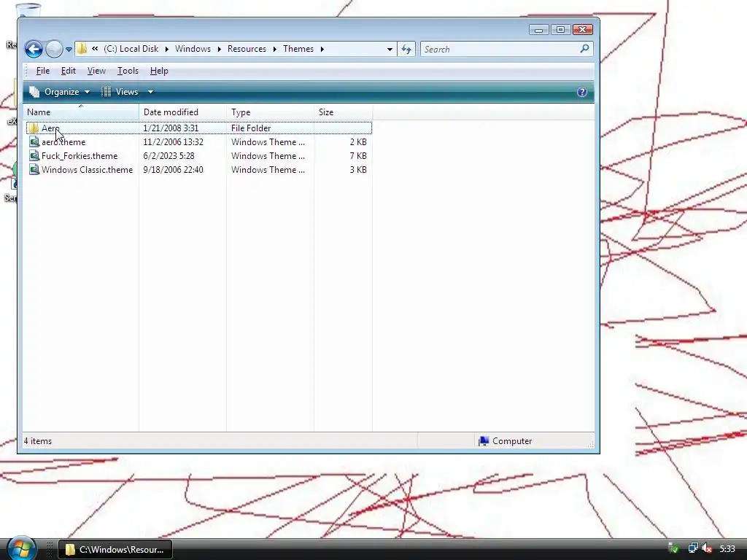The image size is (747, 560).
Task: Click the magnifier search icon
Action: [584, 49]
